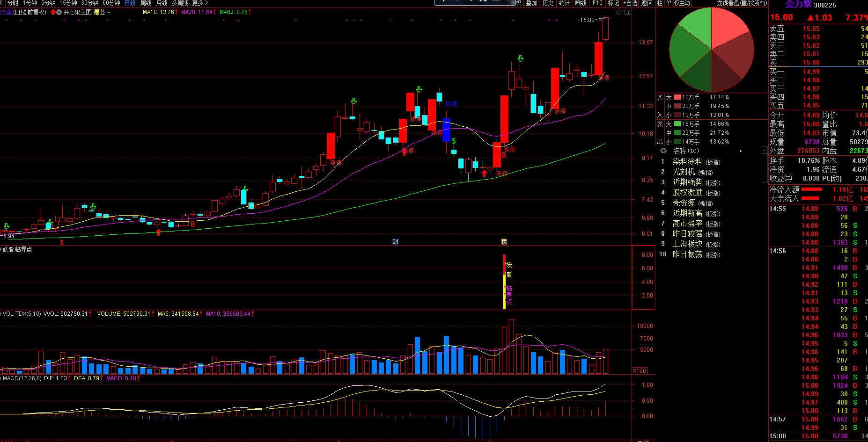Toggle the 单 display mode
Viewport: 868px width, 442px height.
[x=669, y=3]
